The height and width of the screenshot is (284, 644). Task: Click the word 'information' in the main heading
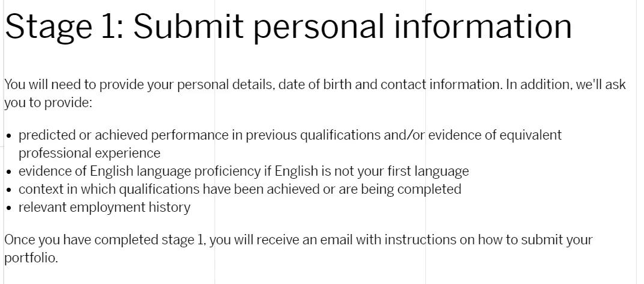483,26
